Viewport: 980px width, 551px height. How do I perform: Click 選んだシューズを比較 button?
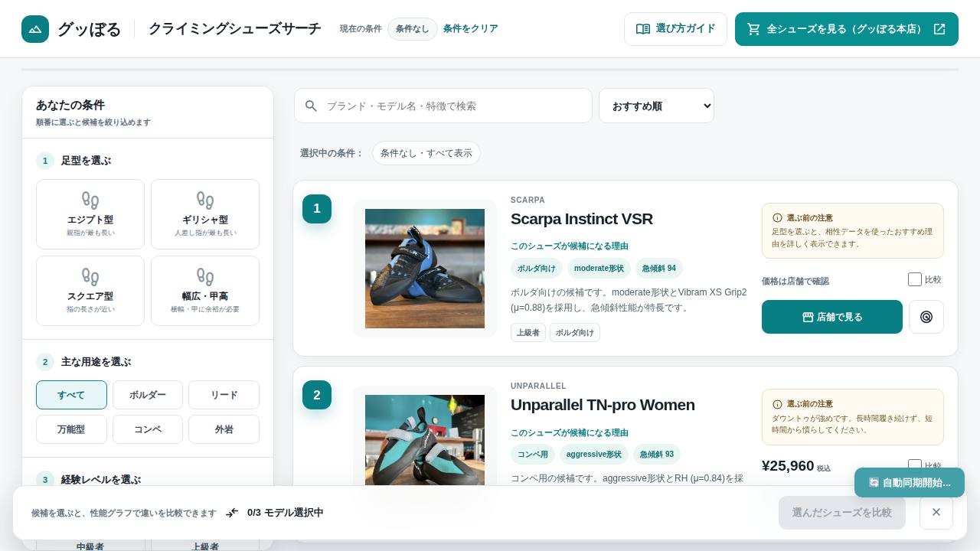(842, 513)
